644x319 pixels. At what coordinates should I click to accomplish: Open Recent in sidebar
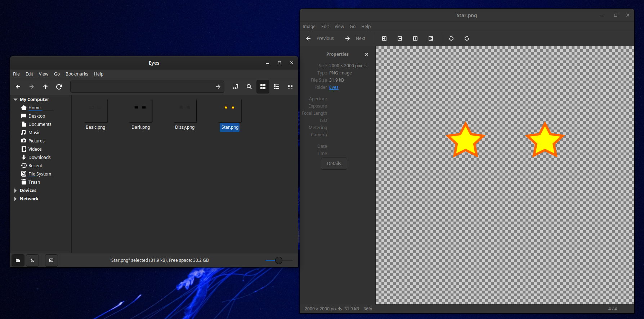pyautogui.click(x=35, y=166)
